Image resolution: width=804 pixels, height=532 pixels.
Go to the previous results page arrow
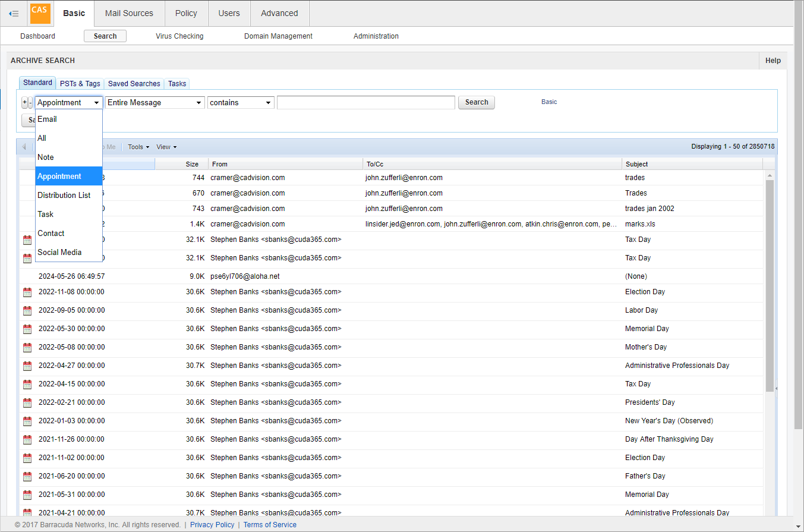point(24,147)
